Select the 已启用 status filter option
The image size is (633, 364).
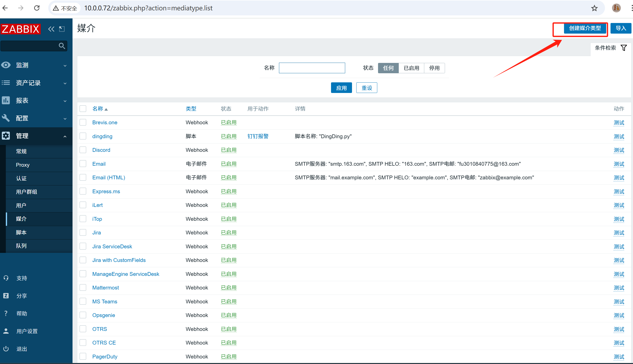[411, 68]
